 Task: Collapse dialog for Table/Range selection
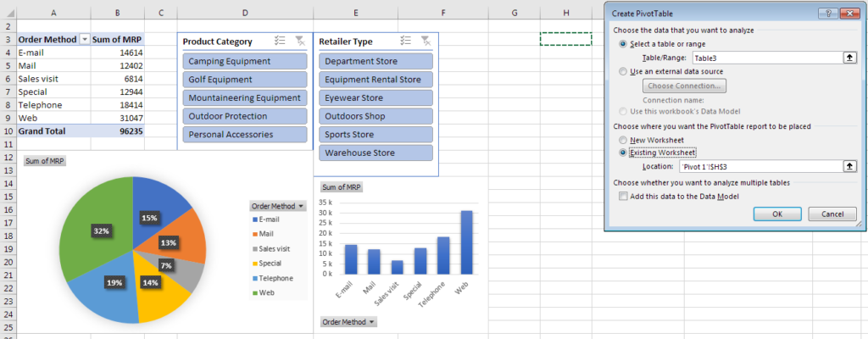click(x=849, y=58)
